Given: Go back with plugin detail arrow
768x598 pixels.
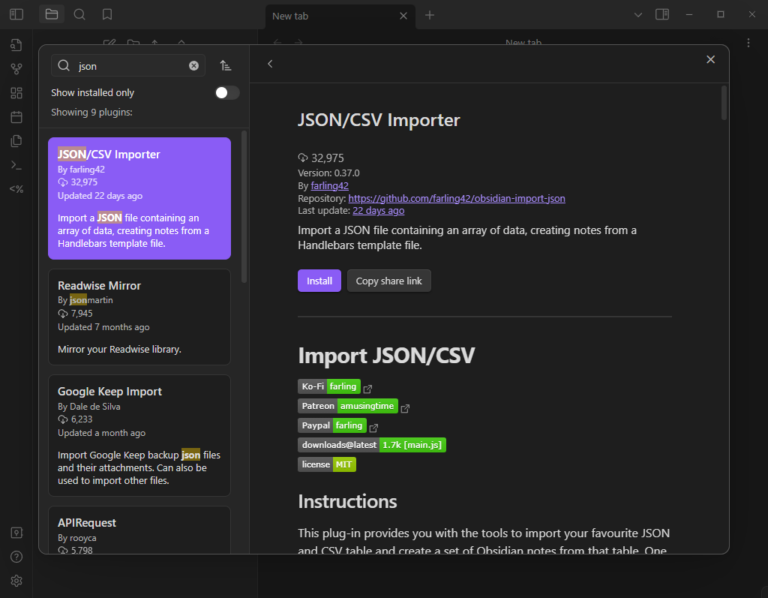Looking at the screenshot, I should 270,64.
